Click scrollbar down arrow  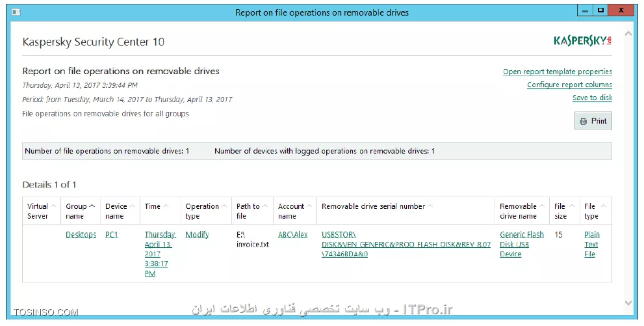coord(628,303)
